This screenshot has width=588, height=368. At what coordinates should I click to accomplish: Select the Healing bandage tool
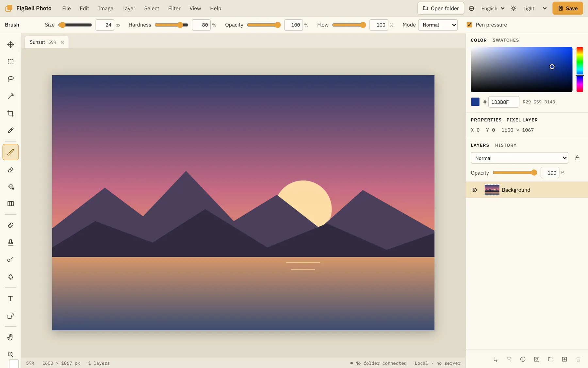(x=10, y=225)
